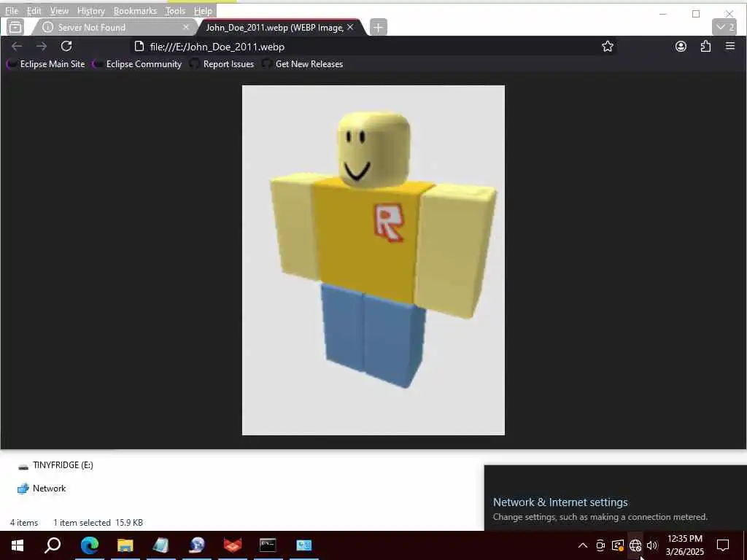Click the address bar with file URL
Viewport: 747px width, 560px height.
373,47
